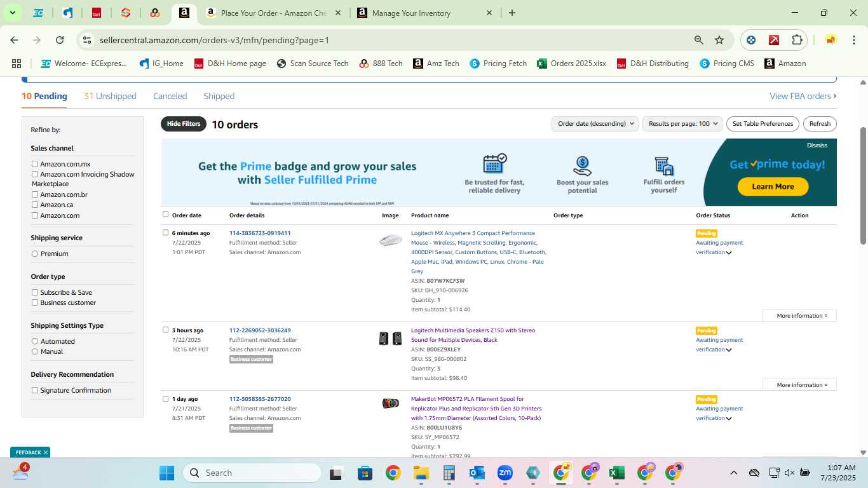The width and height of the screenshot is (868, 488).
Task: Open Results per page: 100 dropdown
Action: (682, 124)
